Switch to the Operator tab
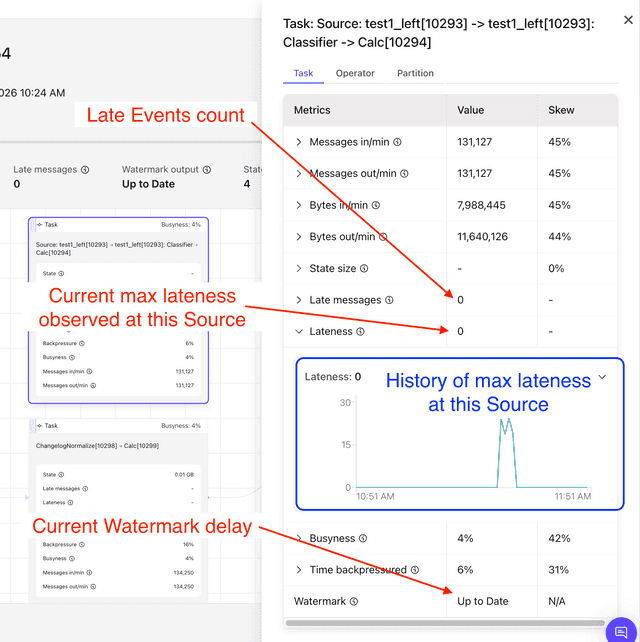640x642 pixels. click(355, 73)
